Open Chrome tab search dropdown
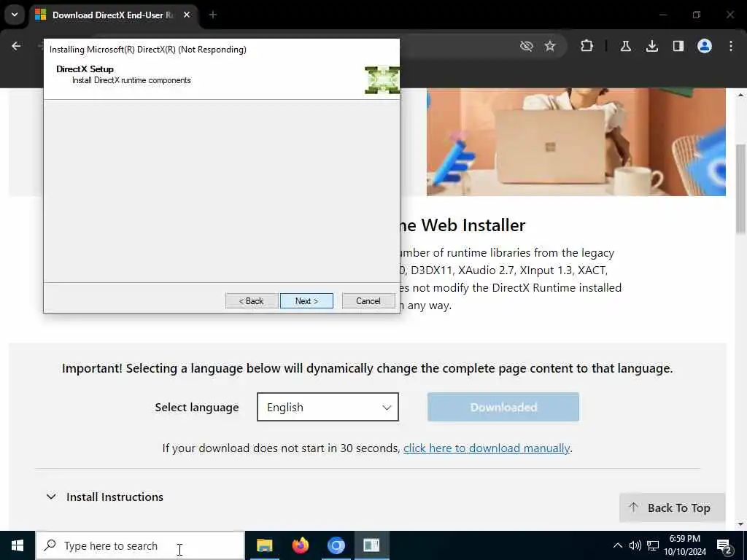The image size is (747, 560). tap(15, 15)
